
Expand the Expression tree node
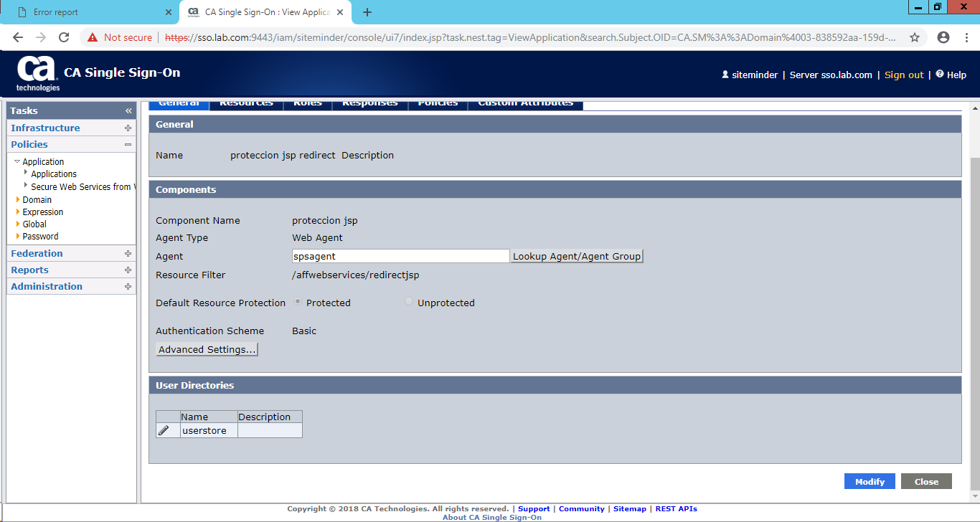click(18, 212)
